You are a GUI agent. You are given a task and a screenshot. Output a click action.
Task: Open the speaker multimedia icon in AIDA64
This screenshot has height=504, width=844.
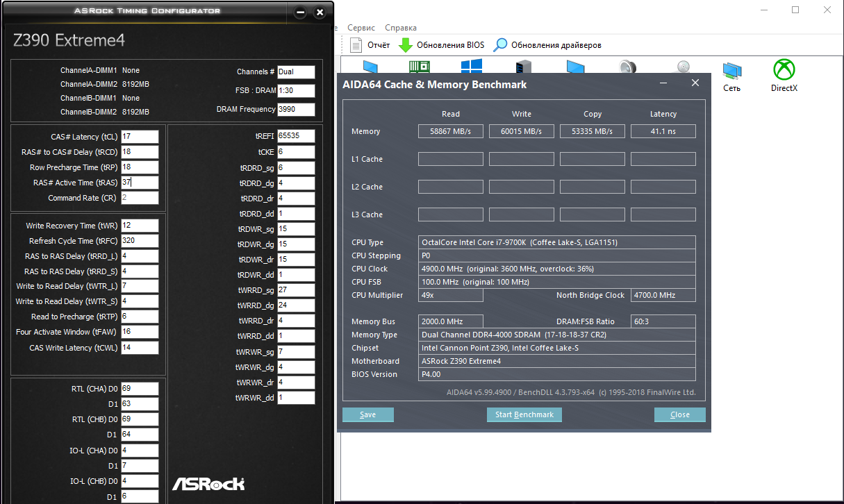pyautogui.click(x=628, y=67)
